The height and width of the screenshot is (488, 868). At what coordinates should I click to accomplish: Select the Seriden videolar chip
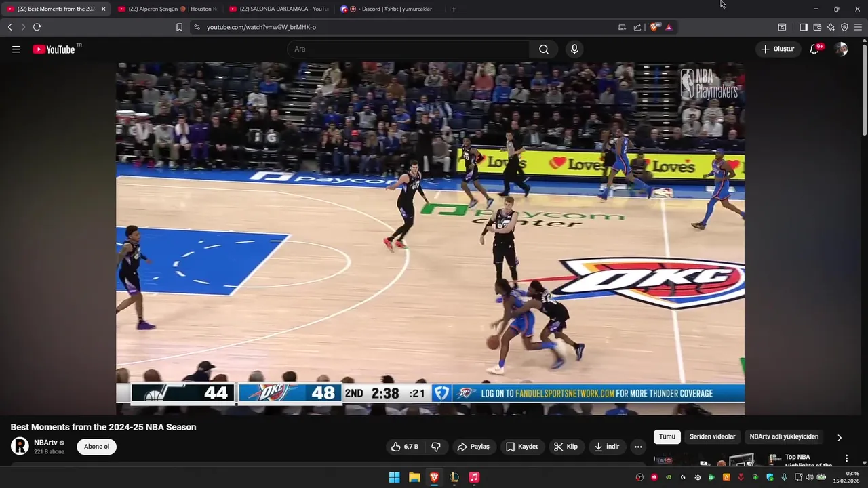point(712,436)
